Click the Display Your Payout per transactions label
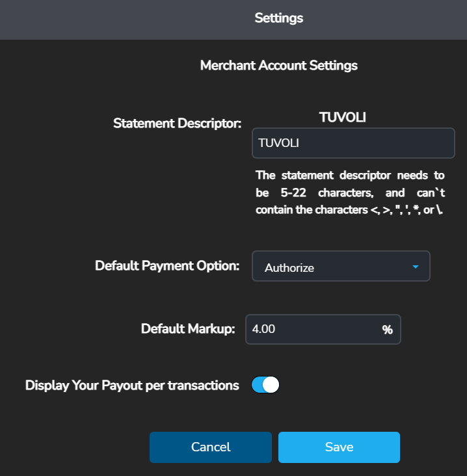Screen dimensions: 467x476 pyautogui.click(x=132, y=385)
